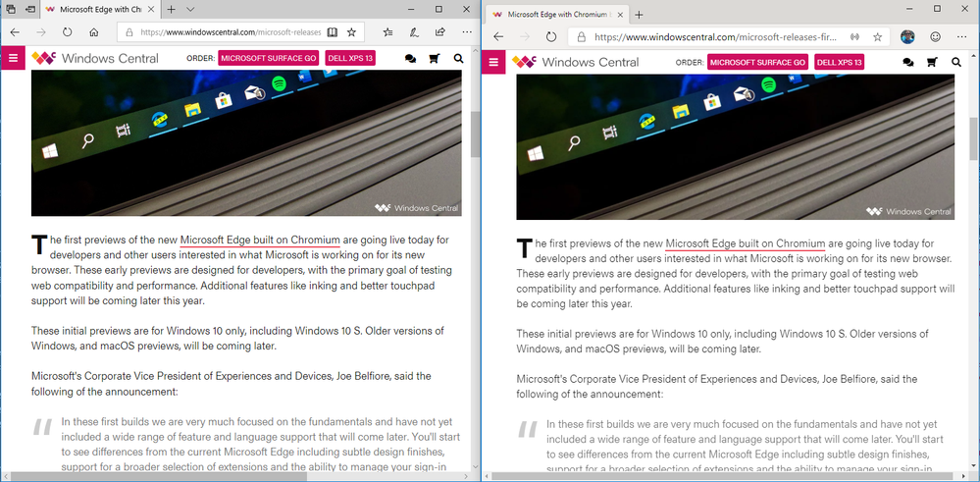Image resolution: width=980 pixels, height=482 pixels.
Task: Open Reading view in the left Edge window
Action: coord(333,31)
